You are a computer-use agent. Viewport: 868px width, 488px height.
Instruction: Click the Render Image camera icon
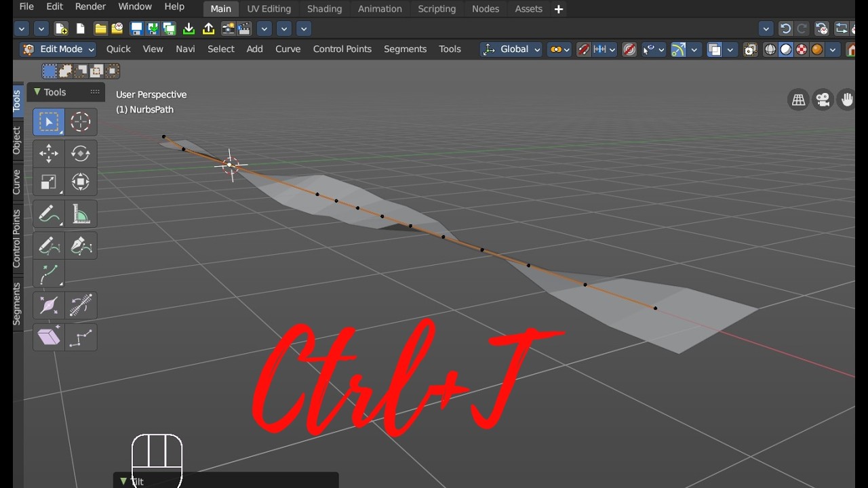[x=228, y=28]
